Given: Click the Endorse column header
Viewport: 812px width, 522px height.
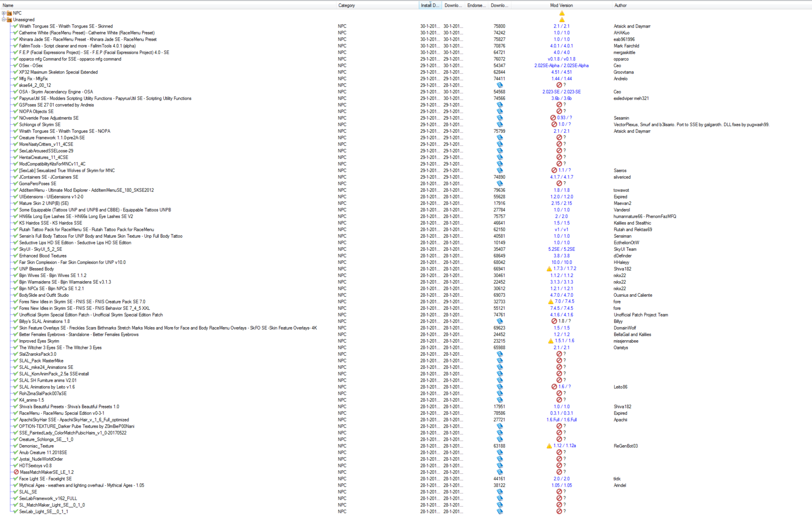Looking at the screenshot, I should [x=477, y=5].
